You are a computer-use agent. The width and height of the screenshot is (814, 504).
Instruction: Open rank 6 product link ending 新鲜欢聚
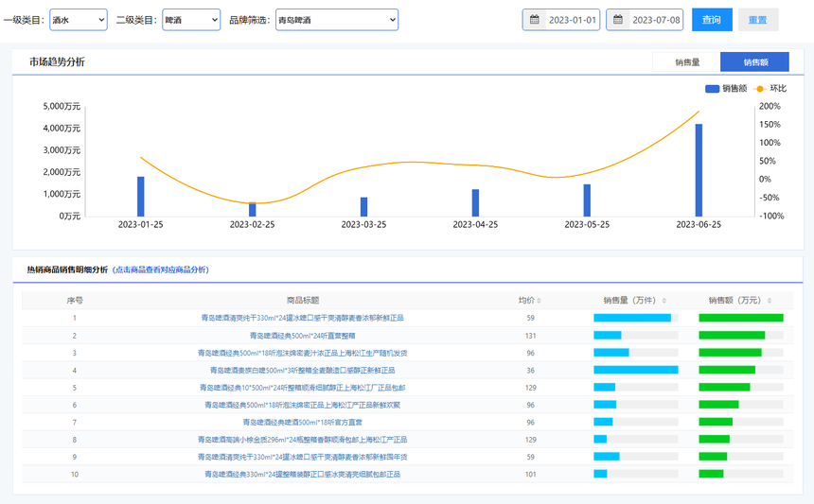[303, 405]
